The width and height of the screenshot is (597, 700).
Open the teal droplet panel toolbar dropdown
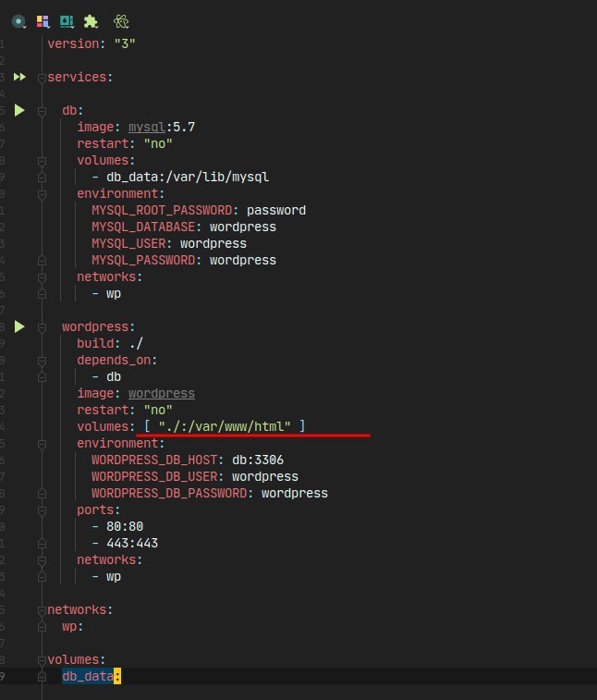pyautogui.click(x=67, y=21)
